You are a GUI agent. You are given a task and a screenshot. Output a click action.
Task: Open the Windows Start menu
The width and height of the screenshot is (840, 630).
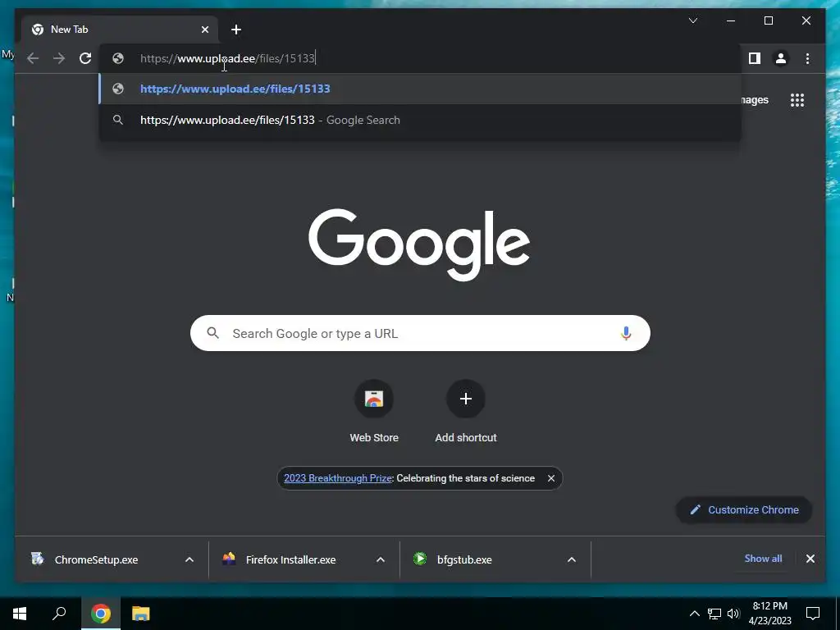[x=20, y=614]
